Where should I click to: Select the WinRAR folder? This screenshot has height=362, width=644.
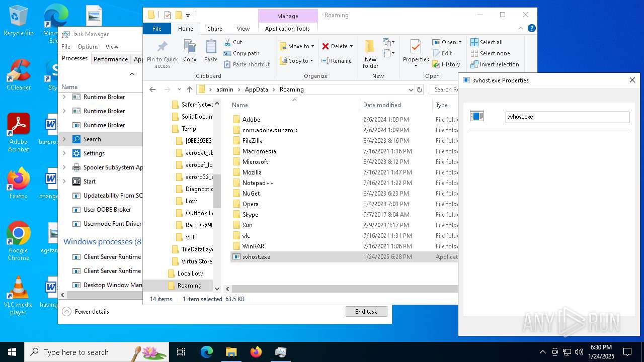tap(253, 246)
